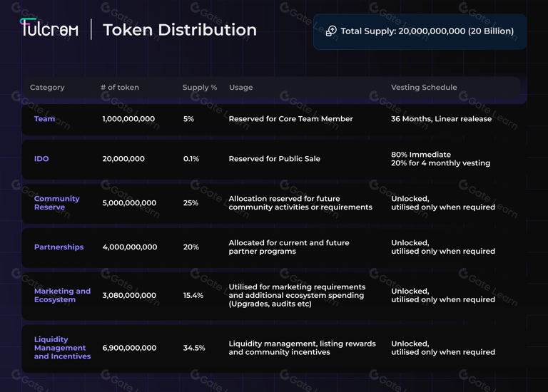Select the 'Marketing and Ecosystem' category label
The width and height of the screenshot is (548, 392).
pos(62,295)
